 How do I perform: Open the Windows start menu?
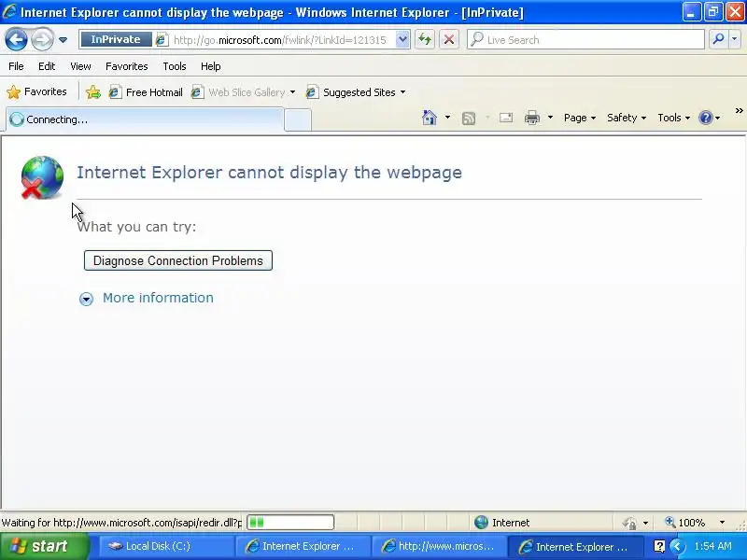click(x=44, y=546)
